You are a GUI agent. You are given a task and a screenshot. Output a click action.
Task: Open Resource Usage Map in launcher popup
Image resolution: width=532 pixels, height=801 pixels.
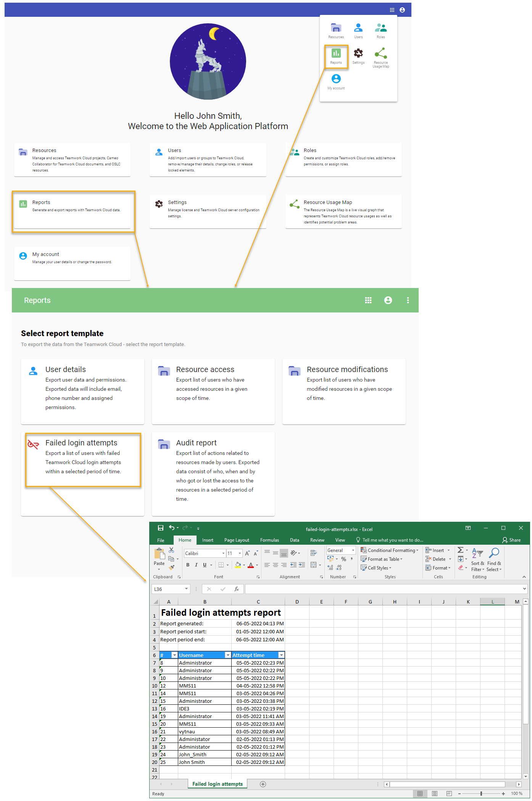[380, 58]
